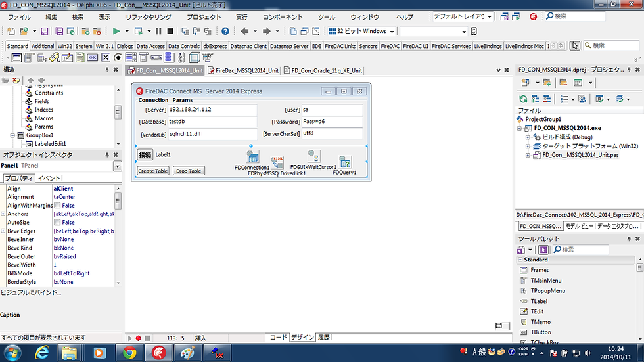Select FDQuery1 component on the form

(x=345, y=162)
